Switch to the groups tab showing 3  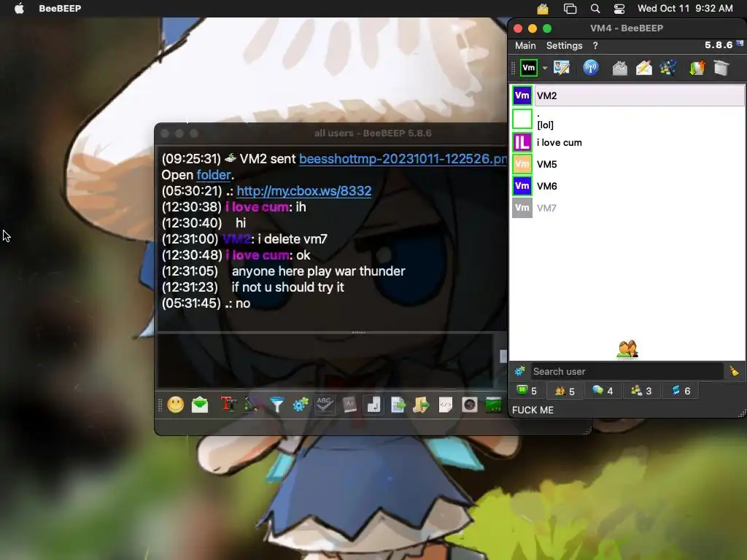coord(640,391)
